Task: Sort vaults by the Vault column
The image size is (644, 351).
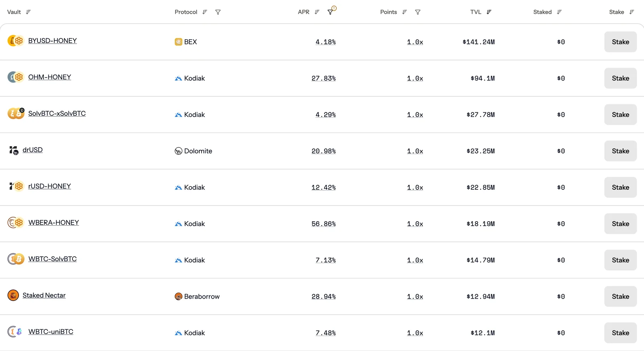Action: [x=28, y=12]
